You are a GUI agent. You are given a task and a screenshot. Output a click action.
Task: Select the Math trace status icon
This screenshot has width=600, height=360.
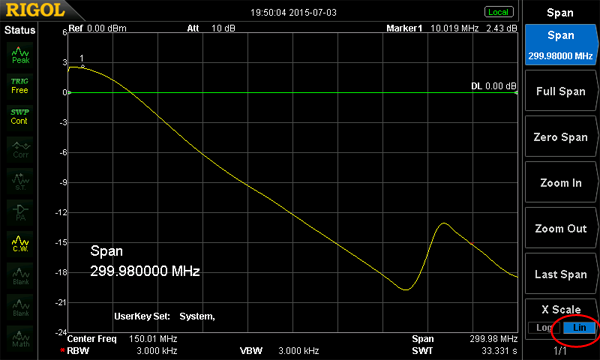[20, 338]
